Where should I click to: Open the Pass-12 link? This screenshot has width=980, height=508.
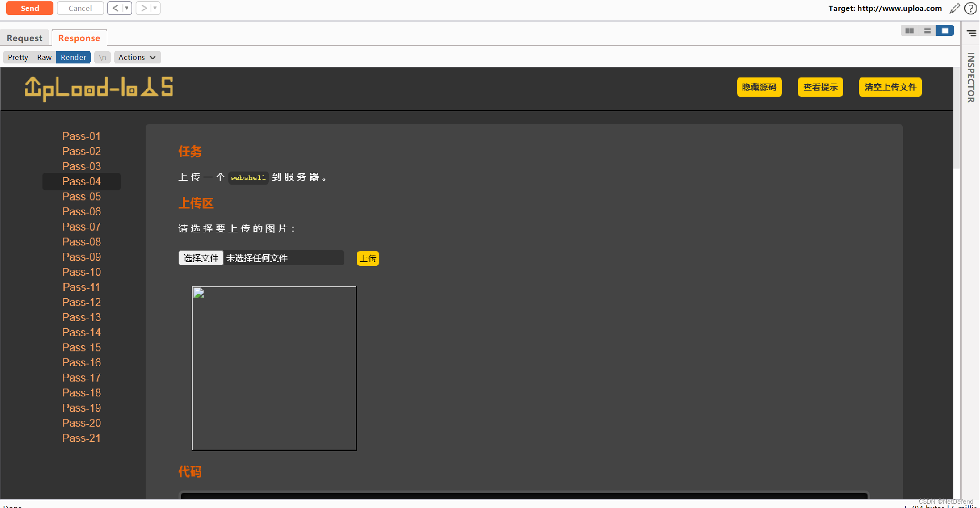81,302
